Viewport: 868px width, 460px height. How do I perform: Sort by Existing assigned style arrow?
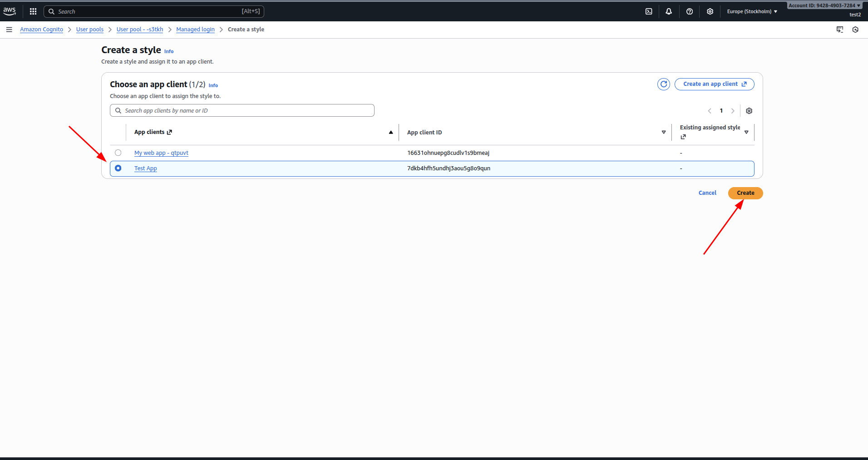746,132
